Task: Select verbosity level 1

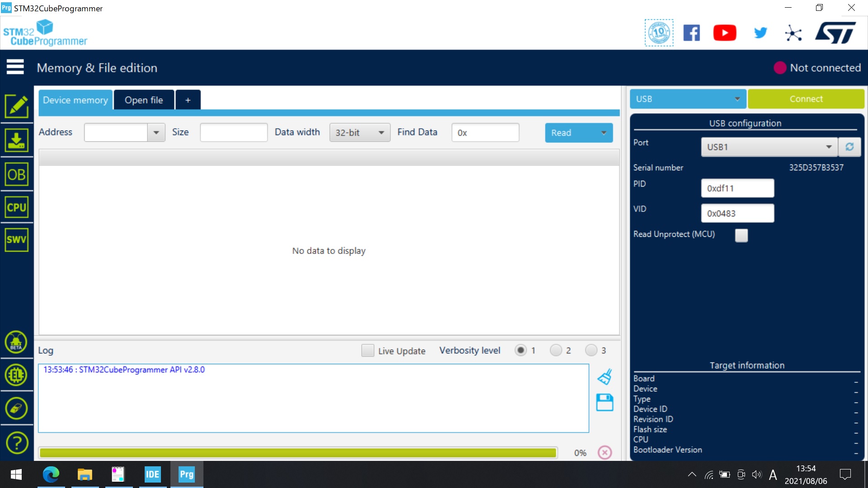Action: click(521, 350)
